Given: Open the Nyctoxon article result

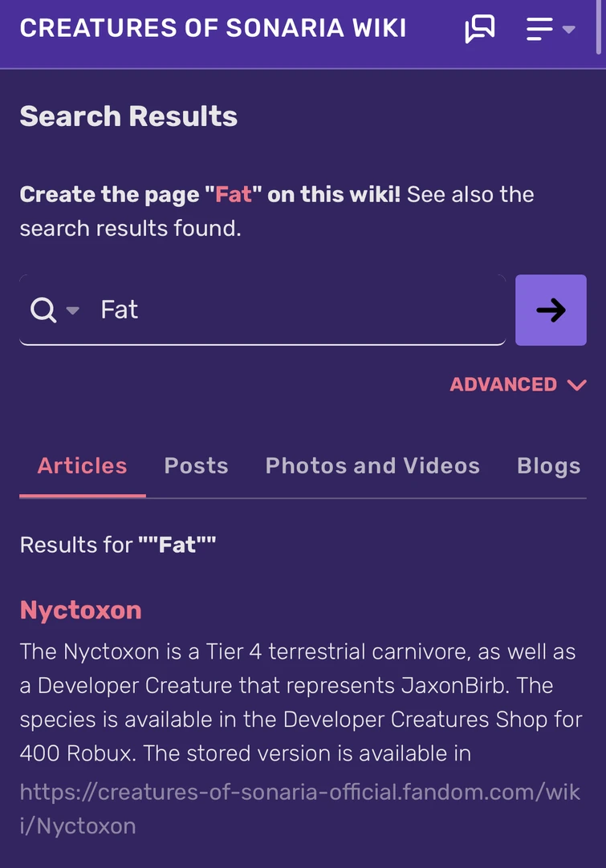Looking at the screenshot, I should coord(80,610).
